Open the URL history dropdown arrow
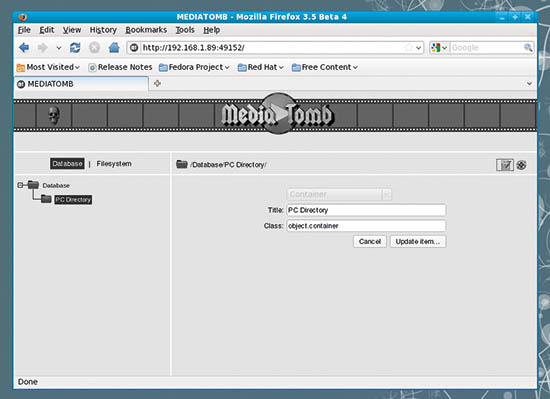Screen dimensions: 550x399 pos(418,48)
